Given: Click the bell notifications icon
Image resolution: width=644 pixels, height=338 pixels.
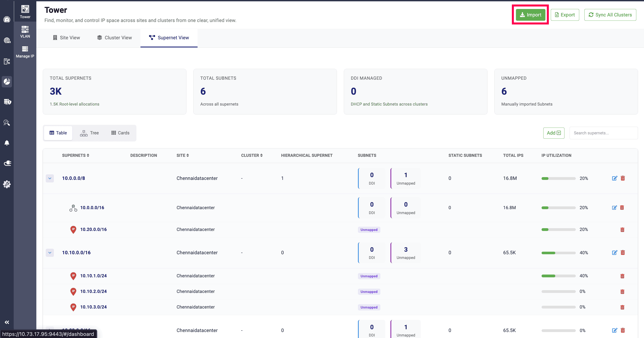Looking at the screenshot, I should pyautogui.click(x=7, y=143).
